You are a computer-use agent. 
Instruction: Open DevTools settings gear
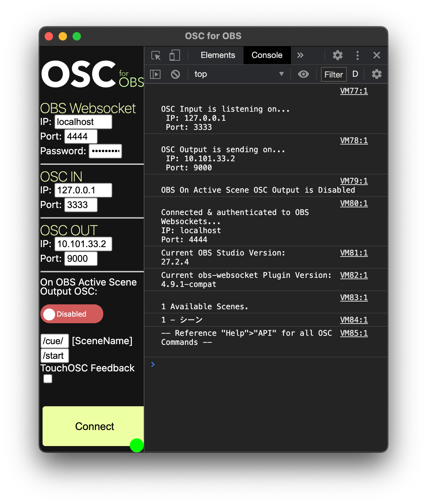coord(337,55)
